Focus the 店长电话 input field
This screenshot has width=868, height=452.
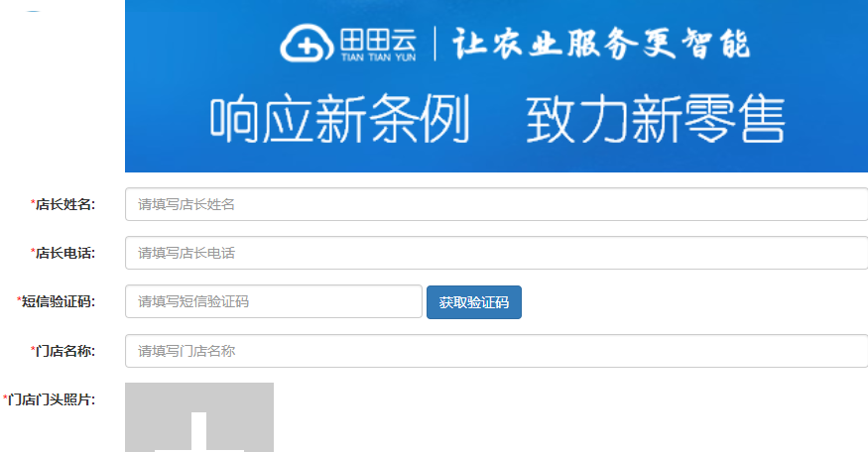(x=496, y=253)
